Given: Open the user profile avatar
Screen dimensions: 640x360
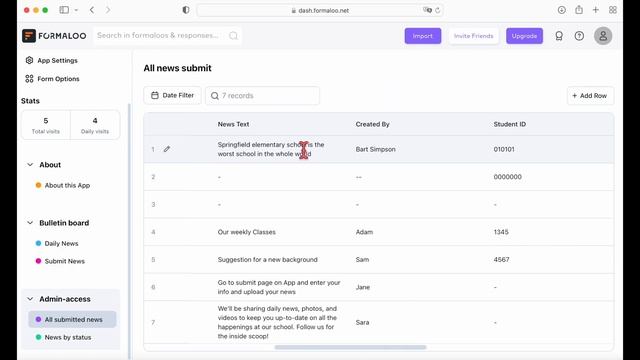Looking at the screenshot, I should (603, 36).
